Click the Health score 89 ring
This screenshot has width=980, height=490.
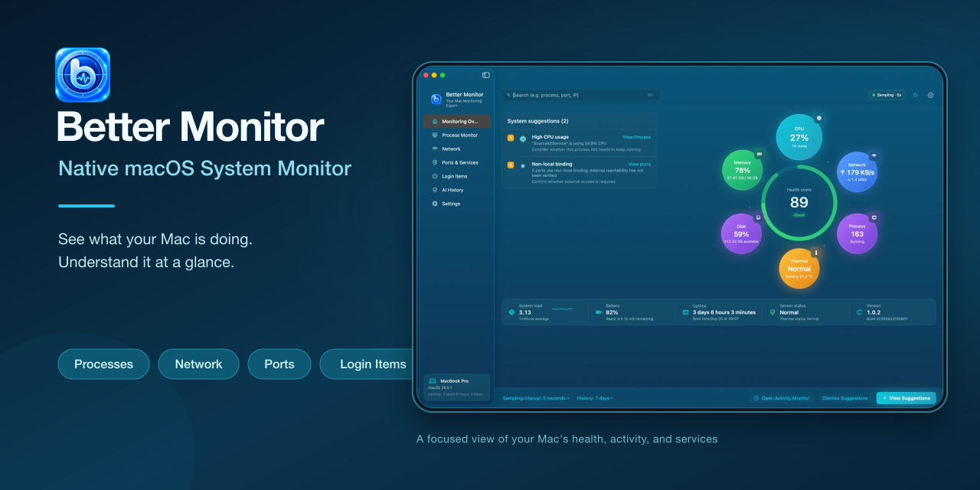799,202
